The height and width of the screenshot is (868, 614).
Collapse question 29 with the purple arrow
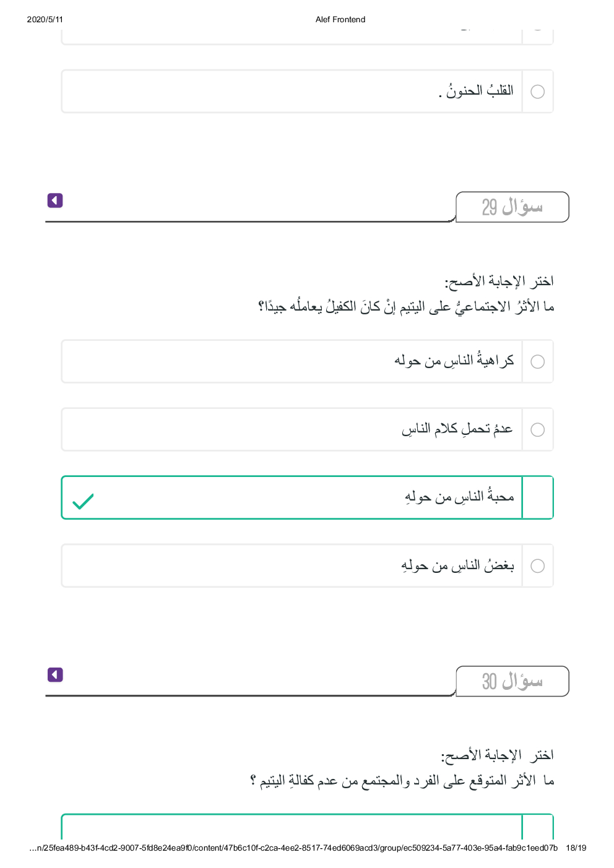(55, 200)
